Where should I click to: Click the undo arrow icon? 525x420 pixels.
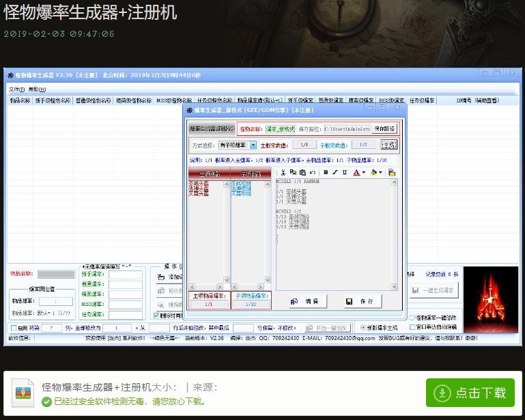312,173
